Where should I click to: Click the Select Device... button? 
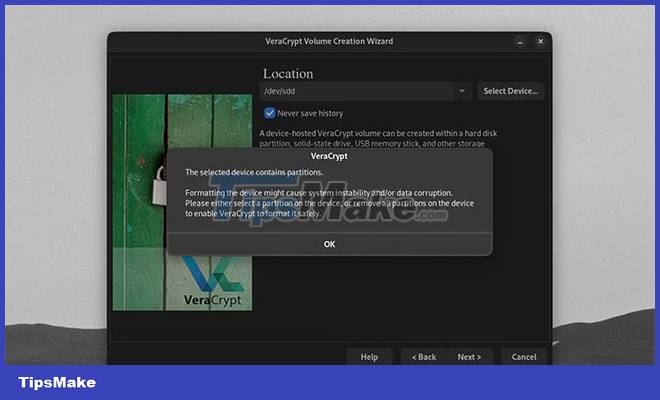point(511,91)
